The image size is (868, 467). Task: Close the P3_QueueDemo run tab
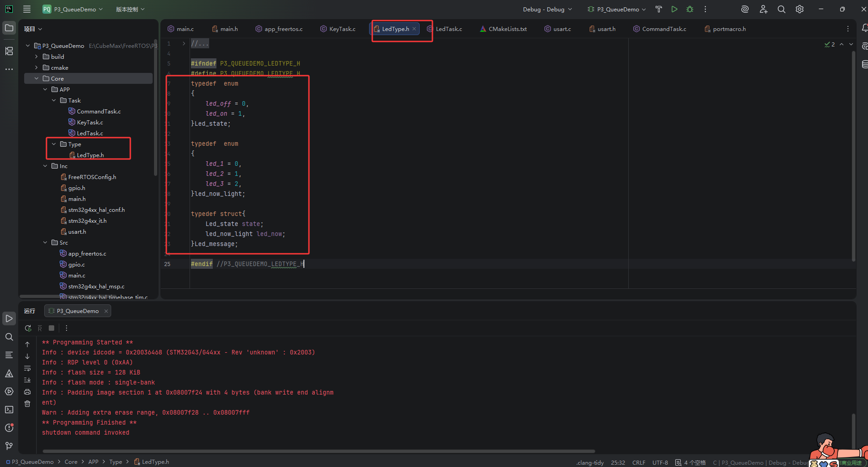(x=106, y=311)
